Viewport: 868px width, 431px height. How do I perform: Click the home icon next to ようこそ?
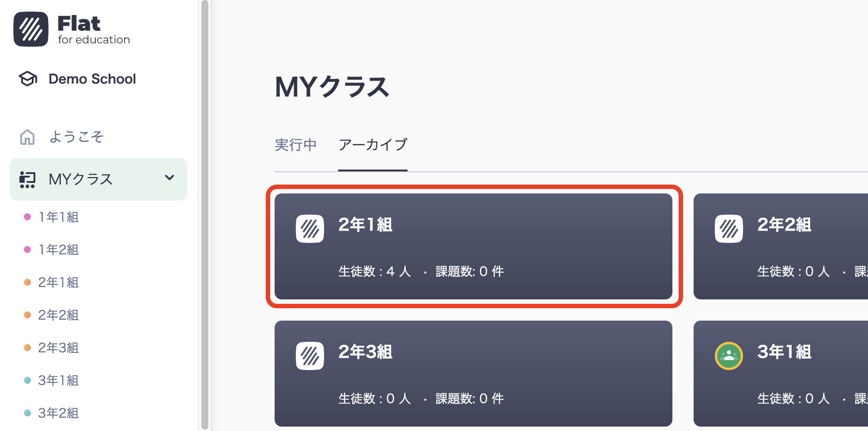pos(27,137)
